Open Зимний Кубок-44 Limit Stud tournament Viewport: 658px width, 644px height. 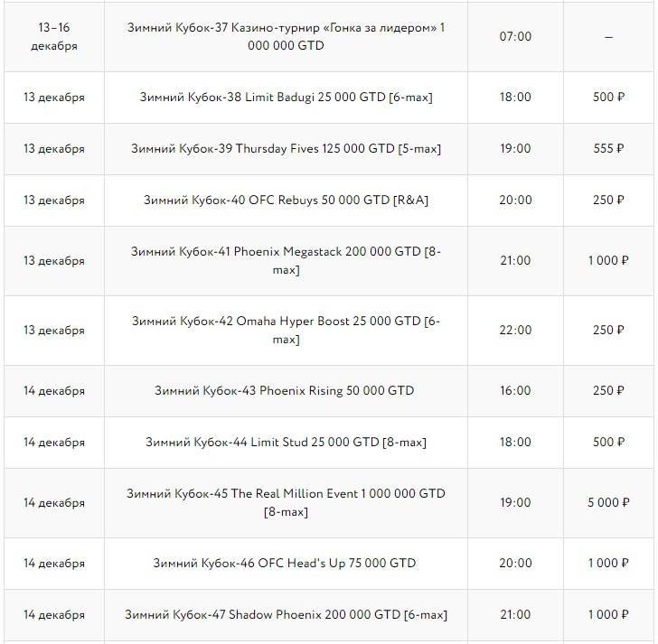[286, 443]
